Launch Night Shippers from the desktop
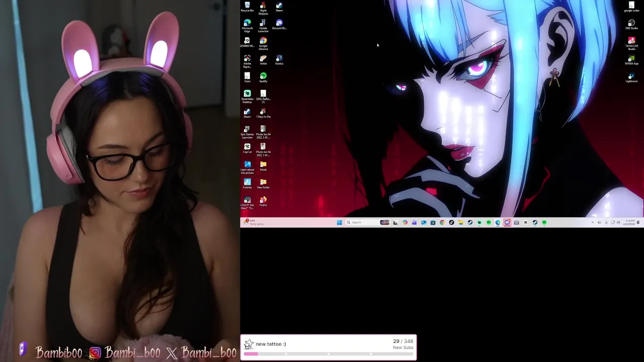Viewport: 644px width, 362px height. tap(263, 9)
